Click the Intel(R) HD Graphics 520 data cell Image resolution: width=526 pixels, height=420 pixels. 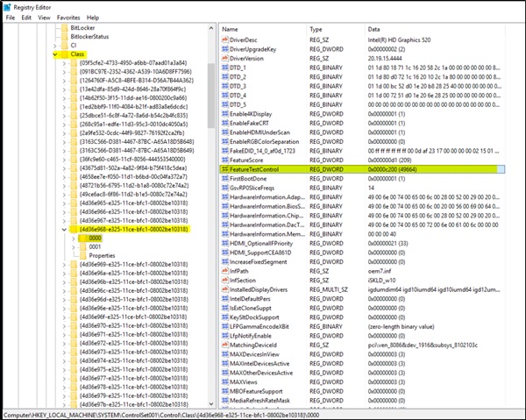tap(399, 40)
